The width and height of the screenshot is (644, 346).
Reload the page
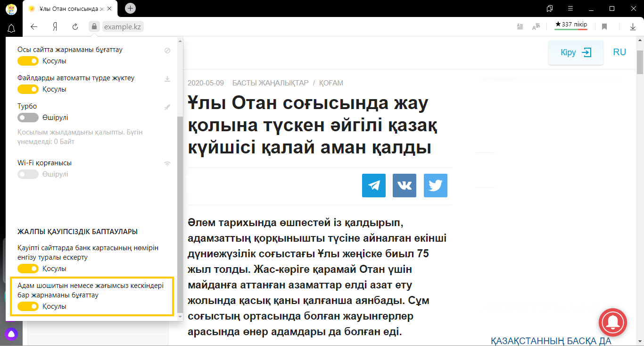[x=75, y=27]
